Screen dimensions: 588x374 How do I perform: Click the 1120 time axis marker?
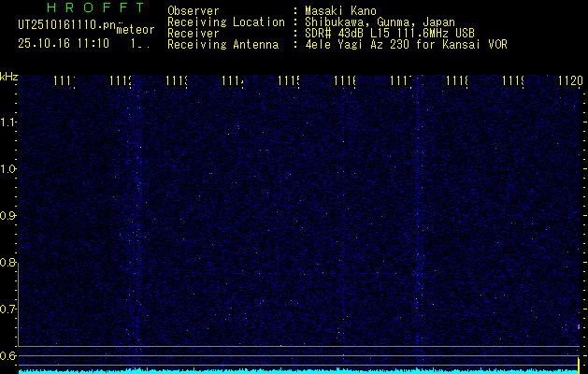tap(570, 80)
